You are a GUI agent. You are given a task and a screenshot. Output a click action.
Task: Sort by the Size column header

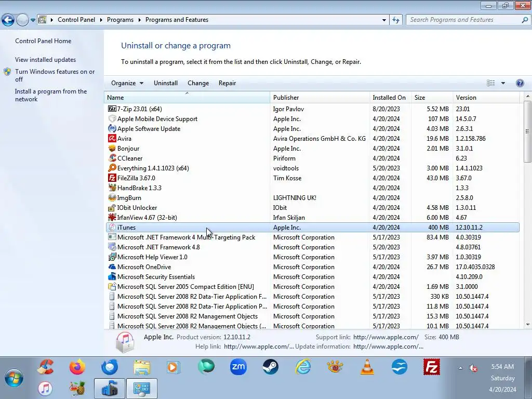click(432, 97)
